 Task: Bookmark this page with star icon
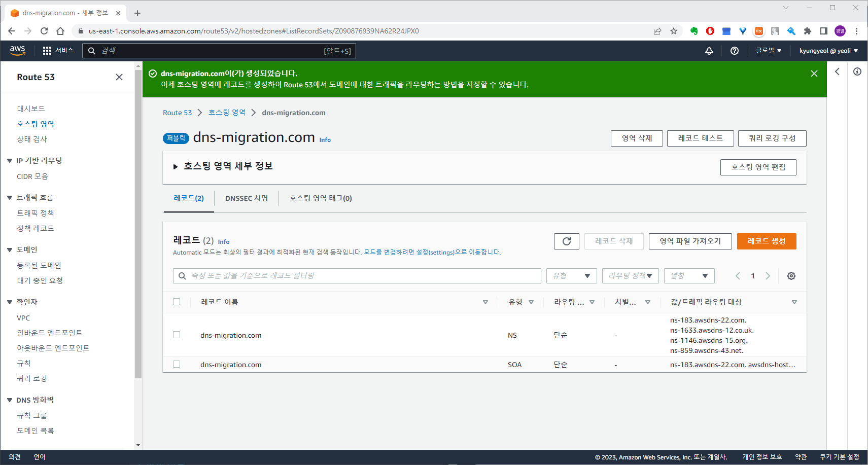[x=674, y=31]
